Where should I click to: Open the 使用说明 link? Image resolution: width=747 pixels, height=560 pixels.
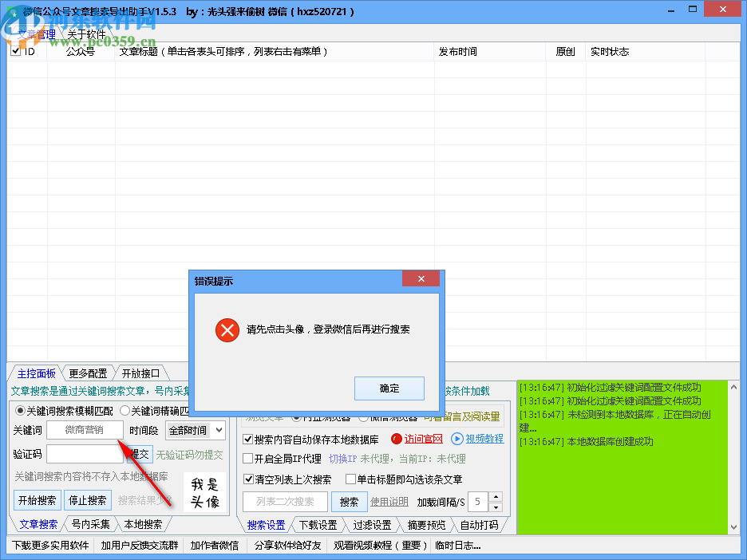click(x=389, y=501)
